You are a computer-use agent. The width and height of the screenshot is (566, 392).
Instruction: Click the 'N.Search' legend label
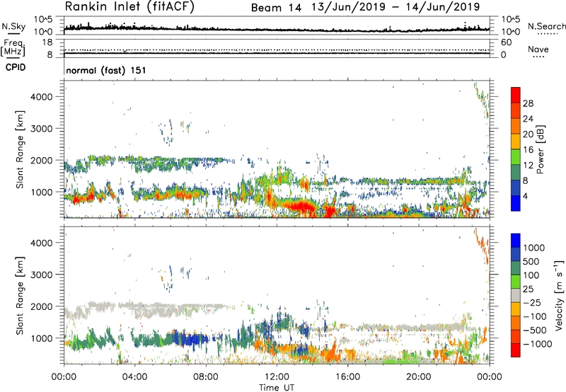pyautogui.click(x=546, y=26)
